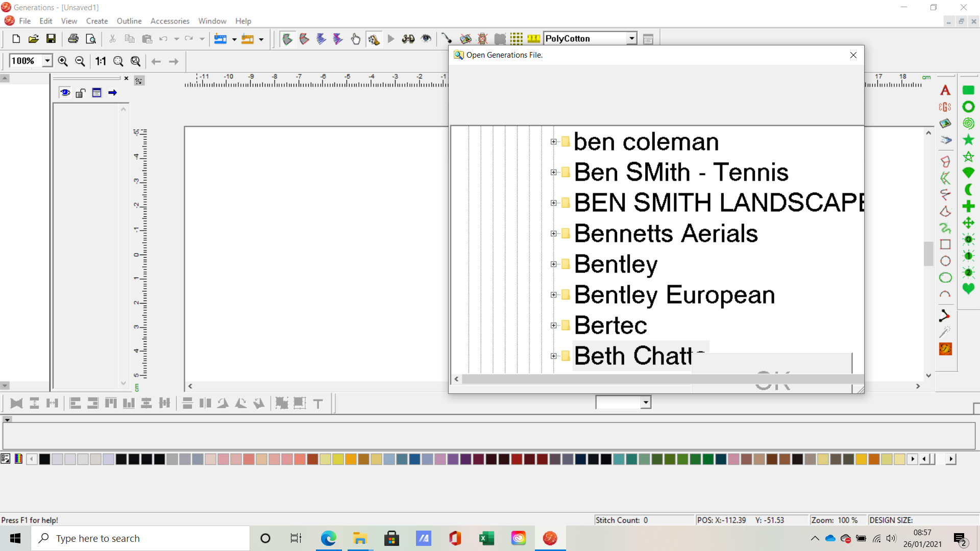Open the empty combo box below dialog
980x551 pixels.
click(646, 403)
